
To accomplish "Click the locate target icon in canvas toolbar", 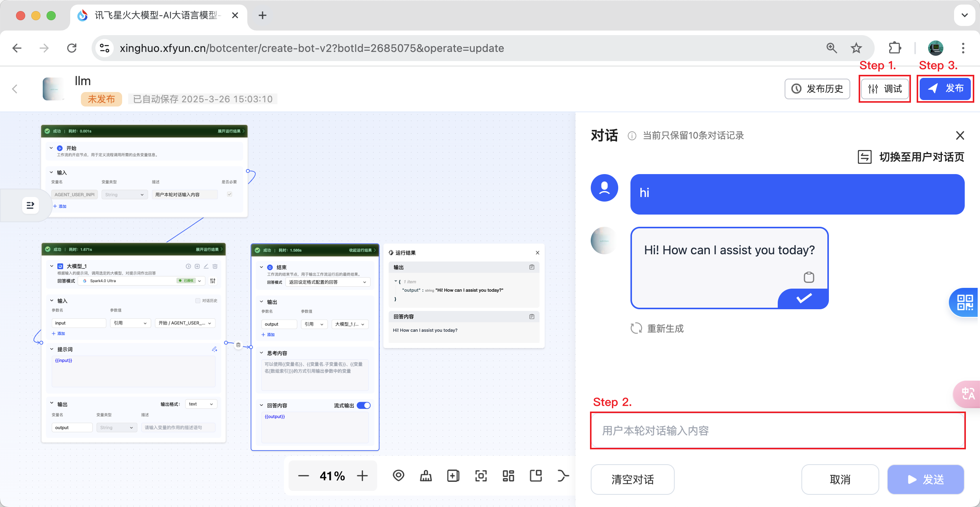I will [398, 476].
